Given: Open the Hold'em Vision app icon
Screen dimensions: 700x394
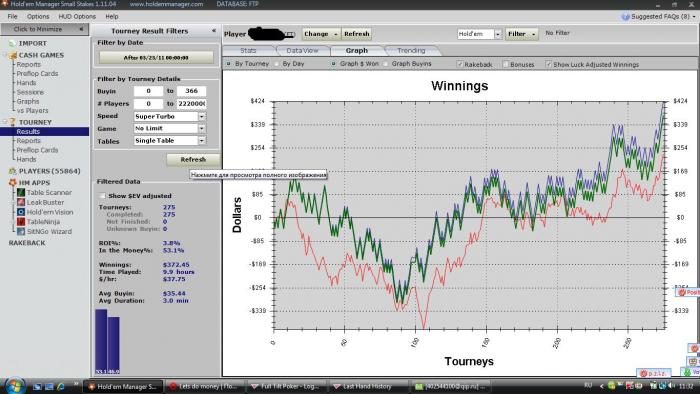Looking at the screenshot, I should coord(21,212).
